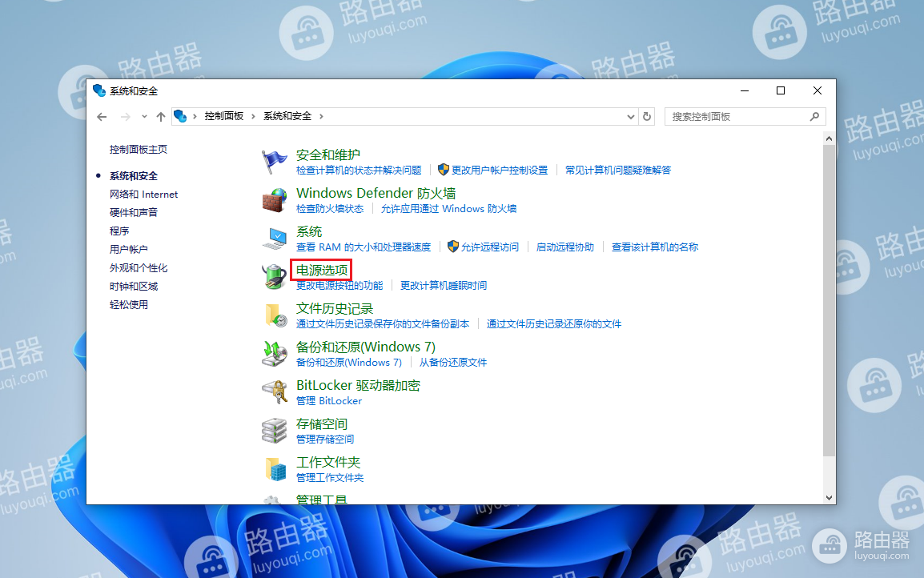Open Windows Defender 防火墙 heading
The width and height of the screenshot is (924, 578).
tap(376, 193)
